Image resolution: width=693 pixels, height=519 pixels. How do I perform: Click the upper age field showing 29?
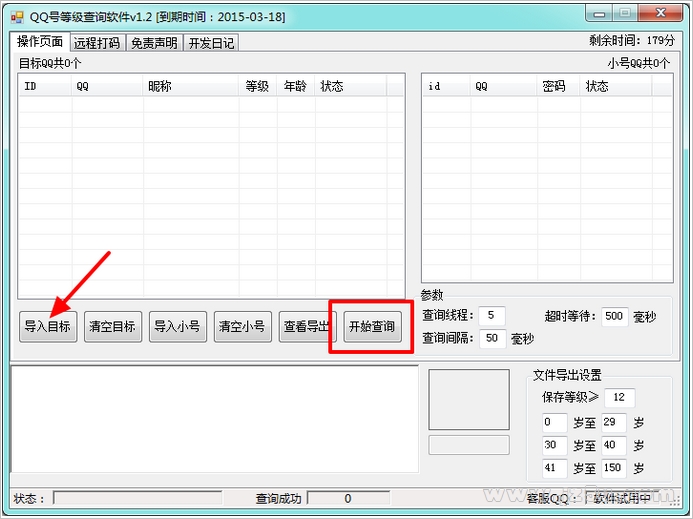613,422
